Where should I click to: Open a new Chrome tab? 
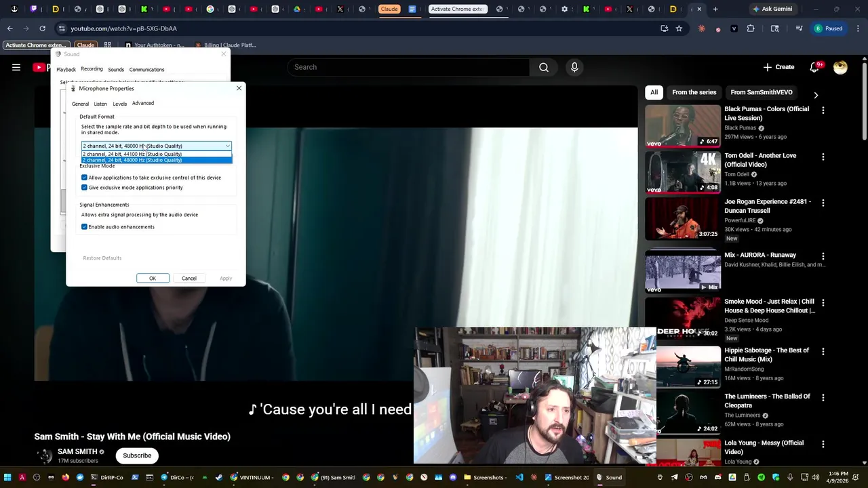715,9
